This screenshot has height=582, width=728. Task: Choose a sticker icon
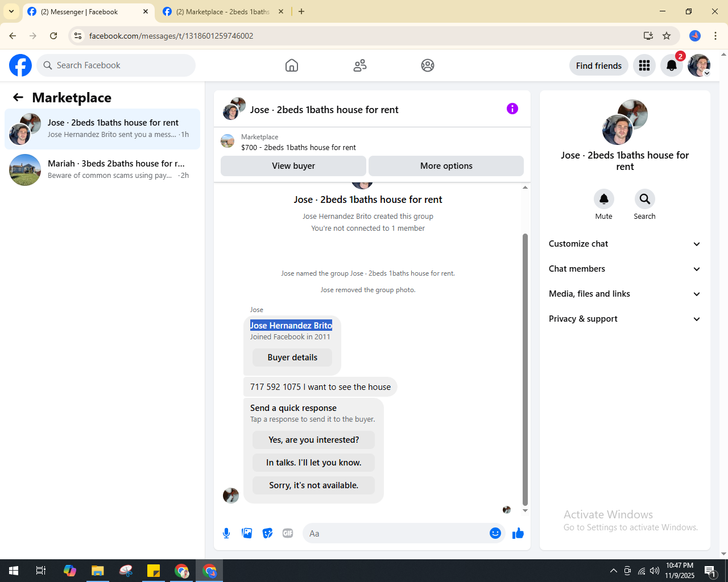[267, 533]
